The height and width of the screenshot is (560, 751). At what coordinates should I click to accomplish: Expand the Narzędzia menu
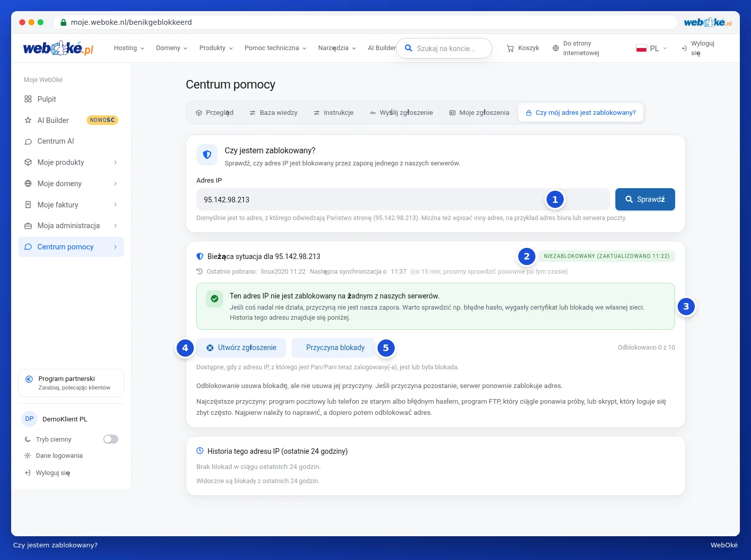click(x=337, y=48)
